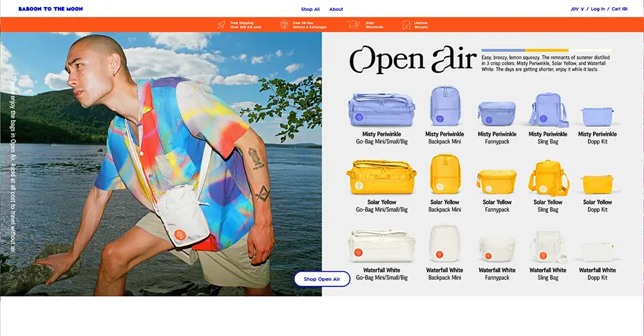
Task: Select the Waterfall White Backpack Mini image
Action: click(444, 244)
